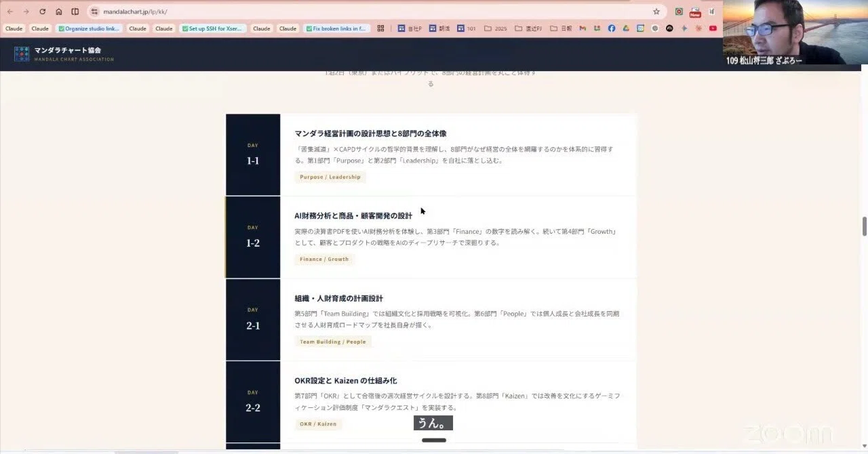Open the Gemini sparkle bookmark icon
868x454 pixels.
pos(684,28)
